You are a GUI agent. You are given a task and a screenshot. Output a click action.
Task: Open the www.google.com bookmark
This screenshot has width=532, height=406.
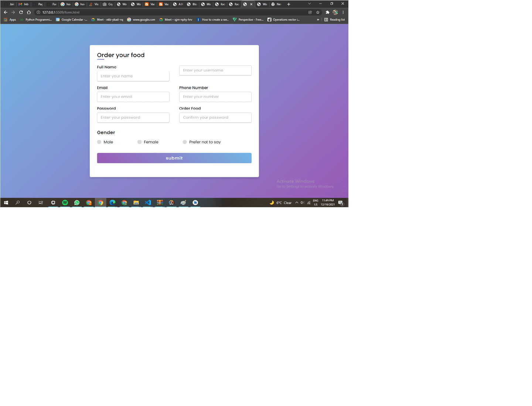tap(141, 20)
